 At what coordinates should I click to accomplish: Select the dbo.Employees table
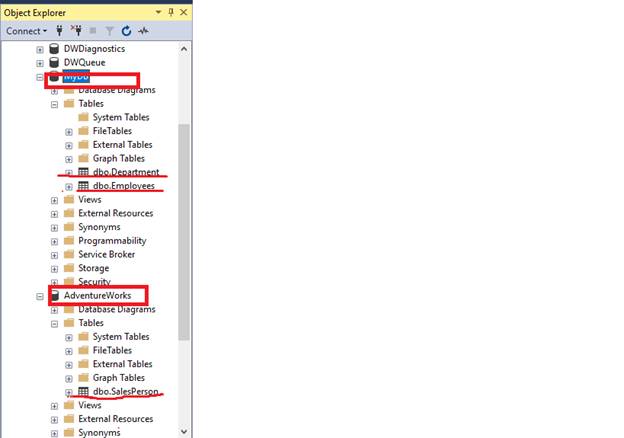click(x=123, y=186)
